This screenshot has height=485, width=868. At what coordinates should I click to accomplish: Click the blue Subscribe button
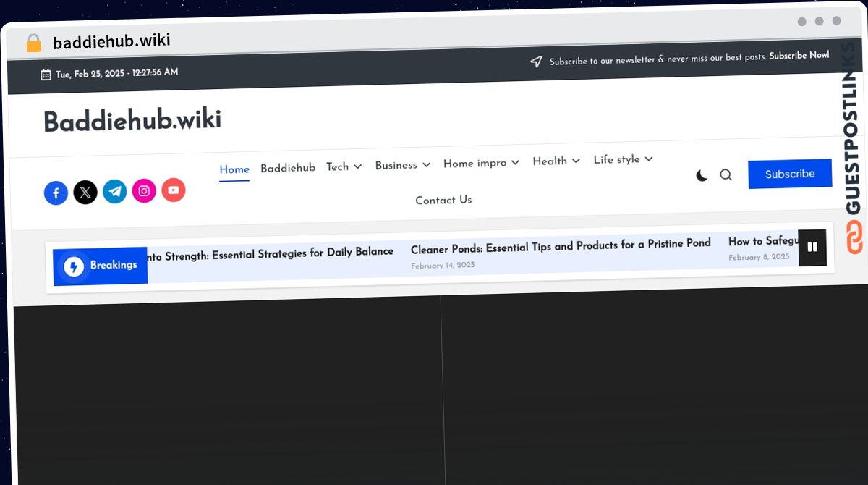click(x=790, y=174)
